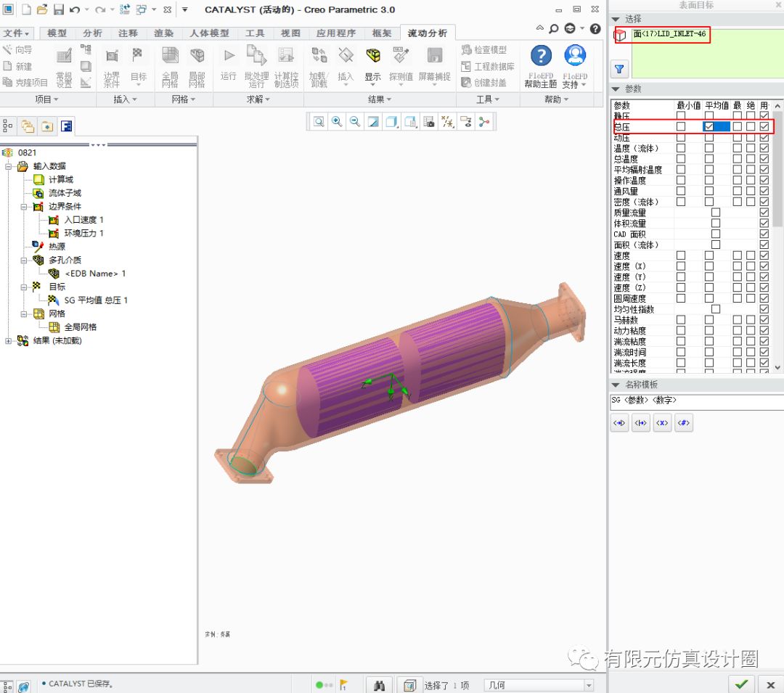The height and width of the screenshot is (693, 784).
Task: Expand the 结果 (未加载) tree node
Action: [9, 340]
